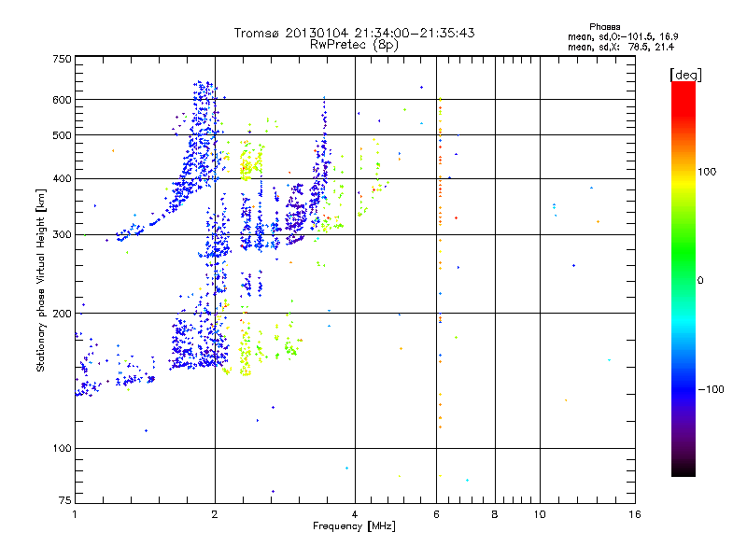Click the colorbar '0' tick label
Screen dimensions: 747x560
coord(699,281)
